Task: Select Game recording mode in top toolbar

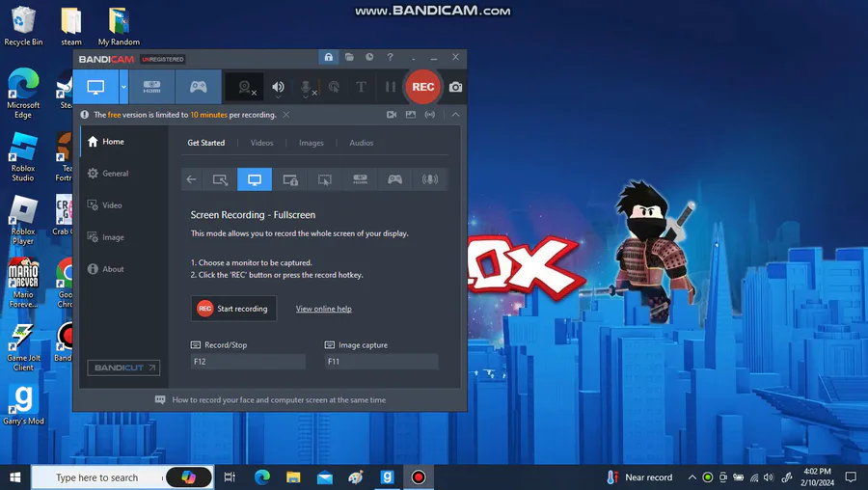Action: (198, 87)
